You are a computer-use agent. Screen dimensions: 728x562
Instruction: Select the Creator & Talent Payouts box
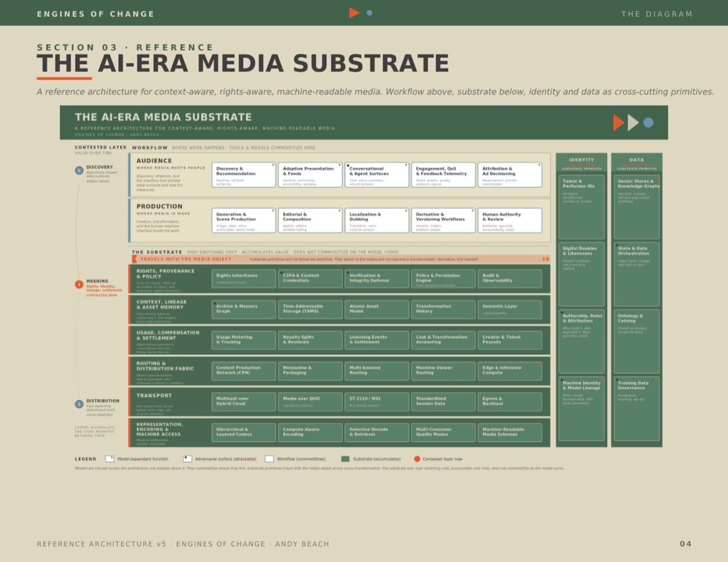[510, 340]
